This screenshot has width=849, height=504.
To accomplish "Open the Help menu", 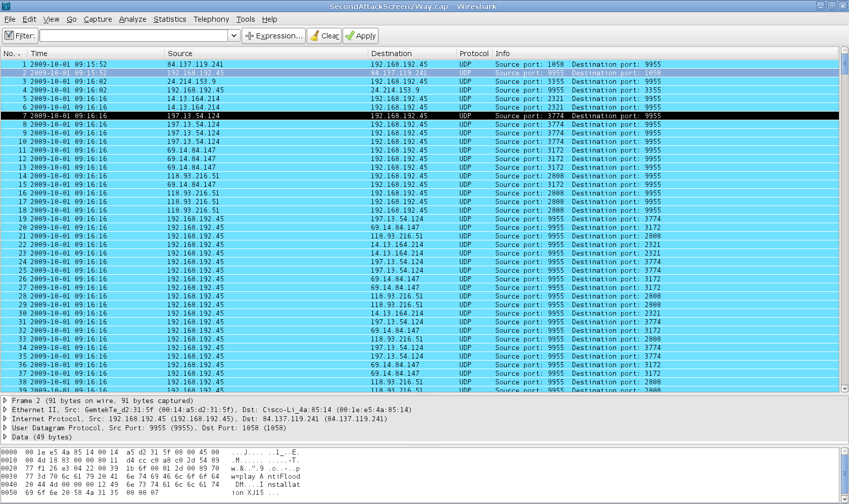I will click(269, 19).
